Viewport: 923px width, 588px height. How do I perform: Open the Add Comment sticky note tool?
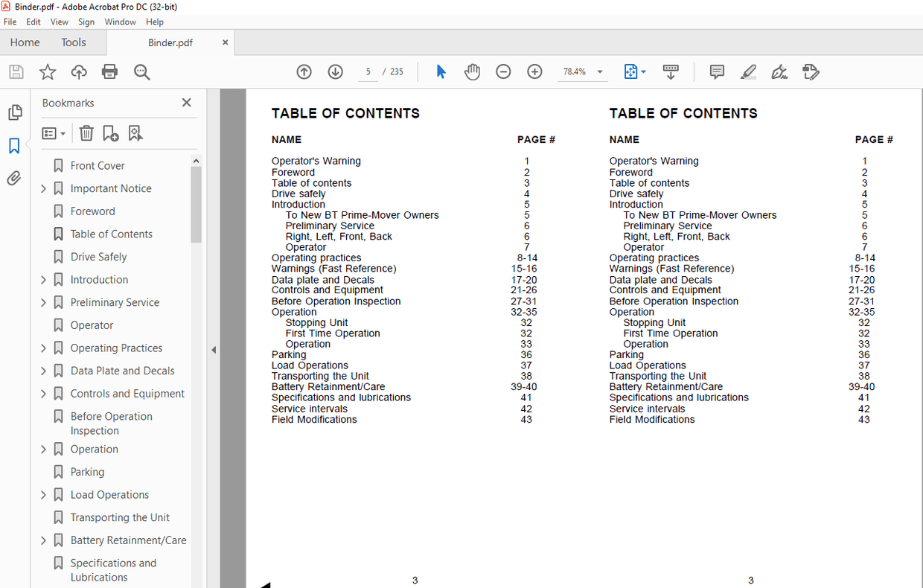(x=717, y=72)
